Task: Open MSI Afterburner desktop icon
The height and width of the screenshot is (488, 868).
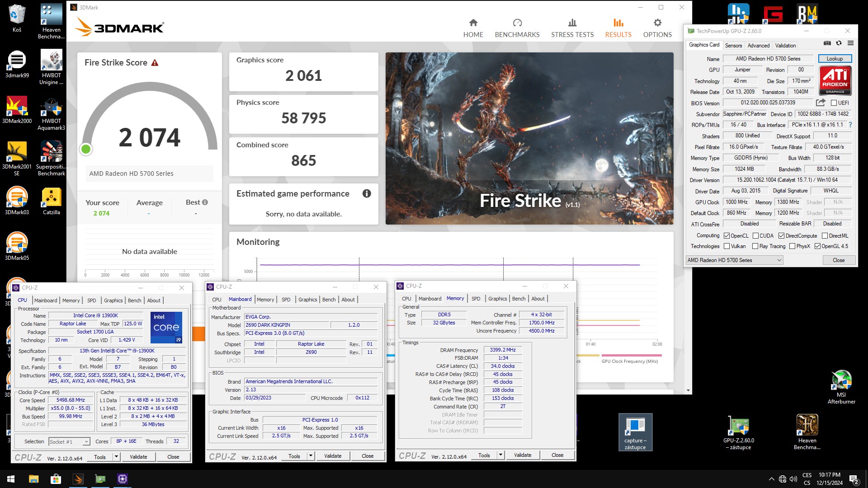Action: 841,386
